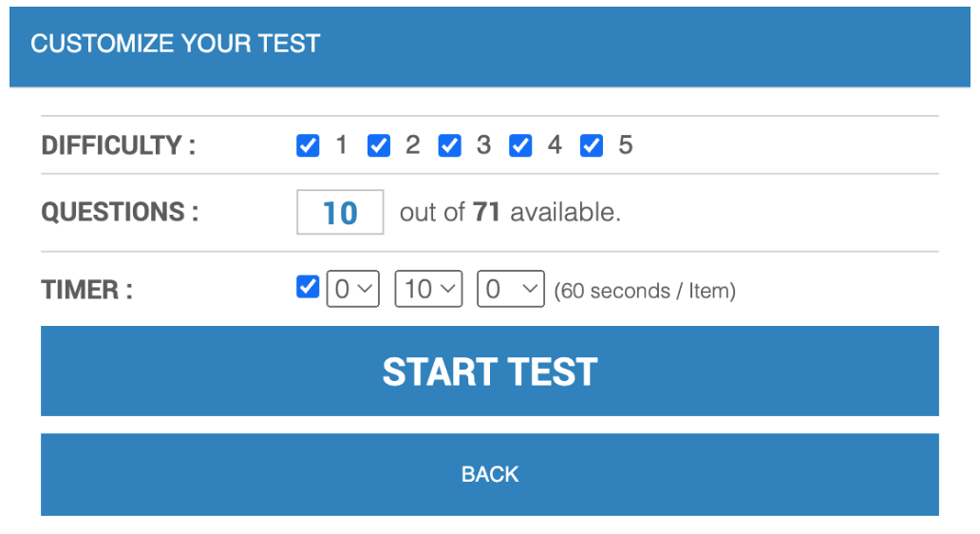Screen dimensions: 980x534
Task: Deselect the difficulty 5 checkbox
Action: click(x=592, y=146)
